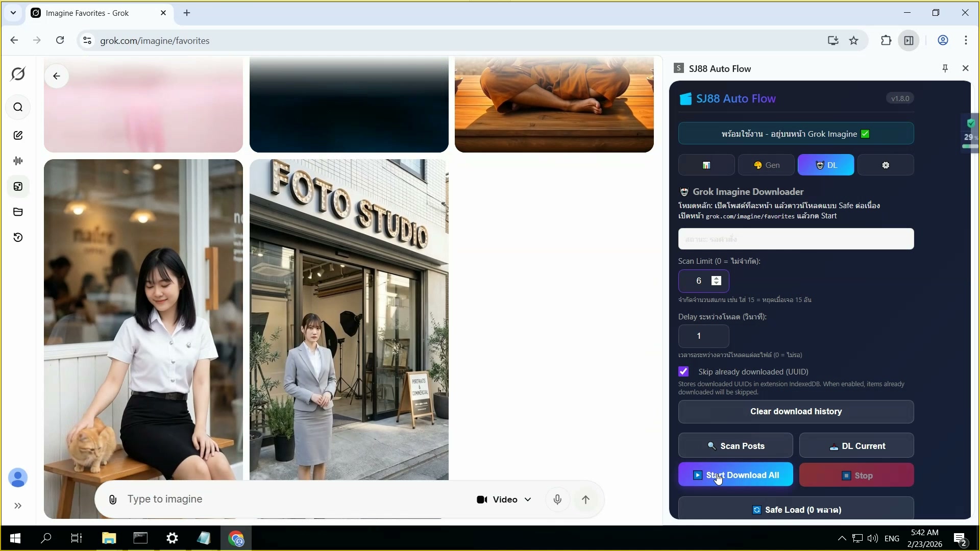Screen dimensions: 980x551
Task: Pin the SJ88 Auto Flow side panel
Action: point(945,68)
